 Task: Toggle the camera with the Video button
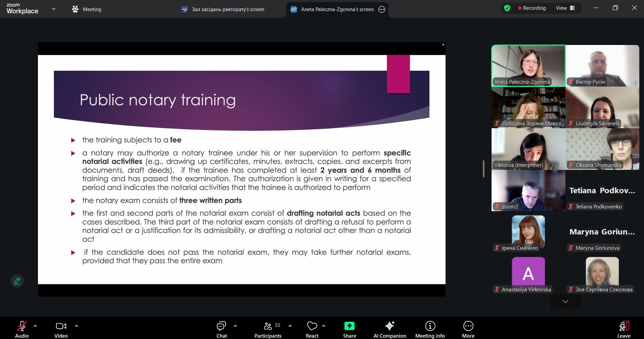[x=61, y=329]
